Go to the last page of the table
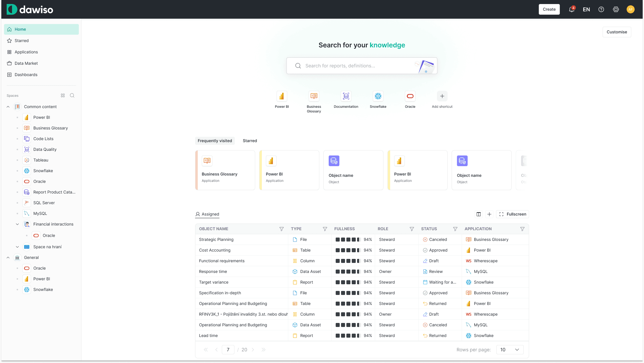The width and height of the screenshot is (644, 363). click(264, 350)
